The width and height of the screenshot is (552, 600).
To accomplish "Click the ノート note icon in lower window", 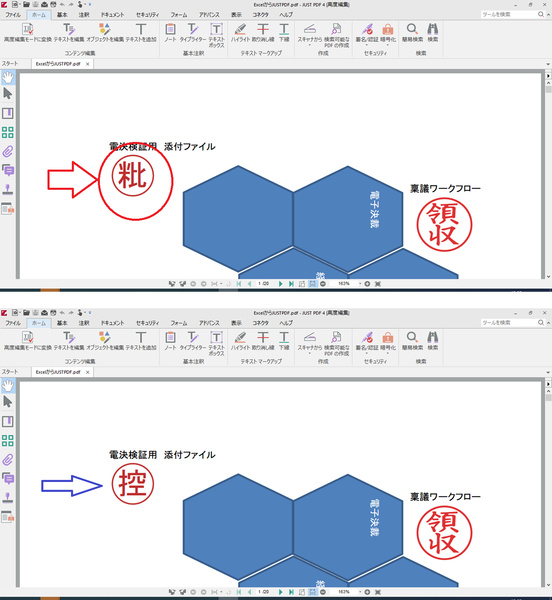I will (x=170, y=341).
